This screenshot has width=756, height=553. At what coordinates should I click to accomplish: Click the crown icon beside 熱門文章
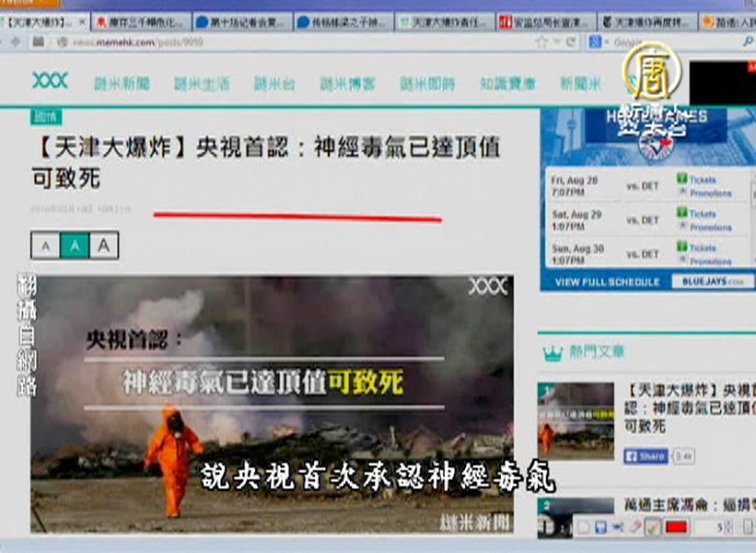(x=552, y=353)
